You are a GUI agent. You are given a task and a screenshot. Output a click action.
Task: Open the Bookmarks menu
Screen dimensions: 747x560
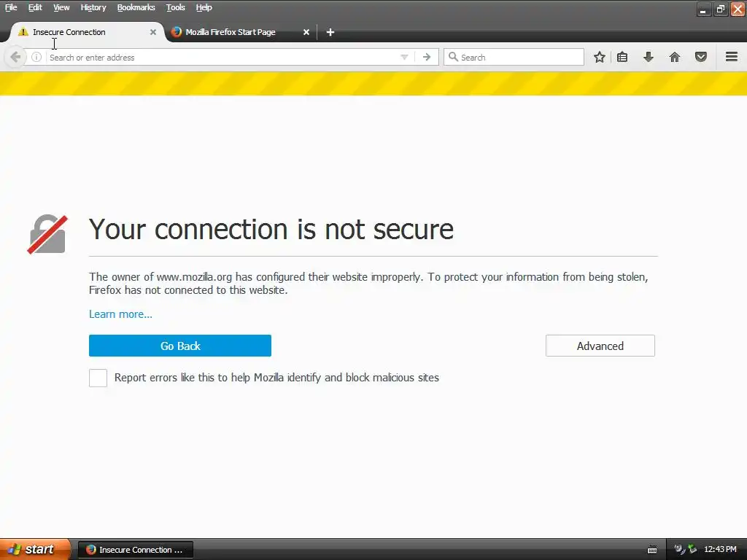click(136, 7)
